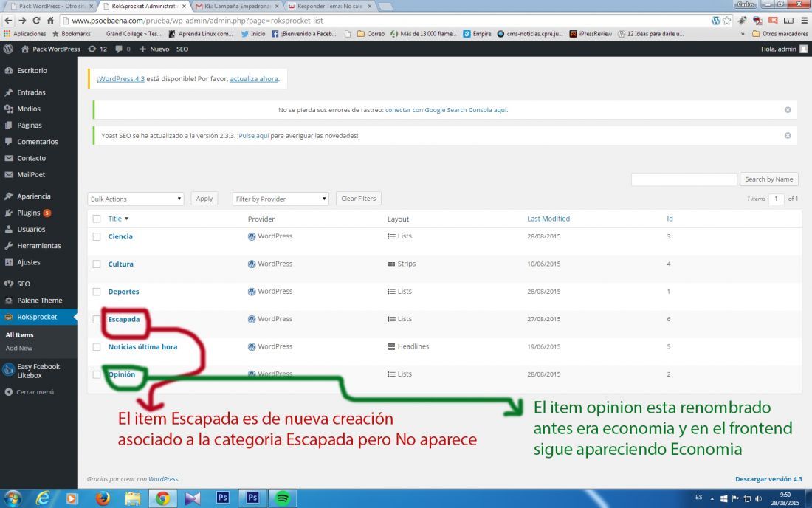The height and width of the screenshot is (508, 812).
Task: Open the Filter by Provider dropdown
Action: tap(281, 199)
